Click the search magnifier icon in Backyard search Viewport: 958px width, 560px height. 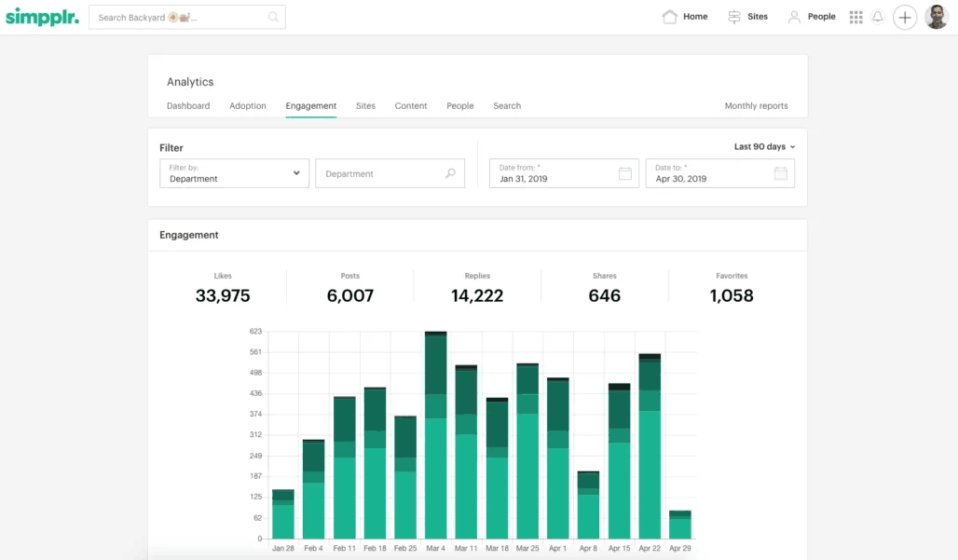tap(273, 17)
